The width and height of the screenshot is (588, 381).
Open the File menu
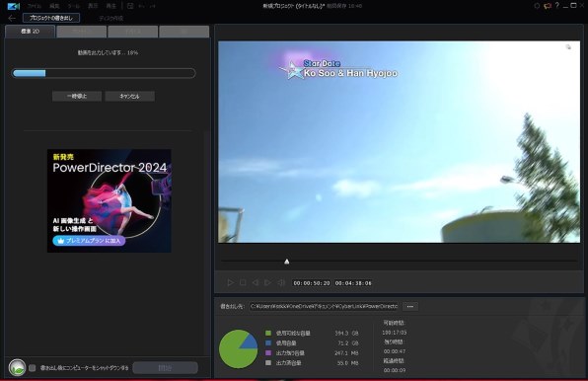(x=35, y=6)
